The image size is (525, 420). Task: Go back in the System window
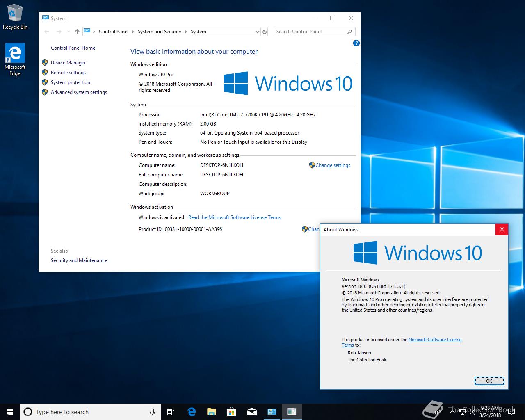click(x=47, y=32)
